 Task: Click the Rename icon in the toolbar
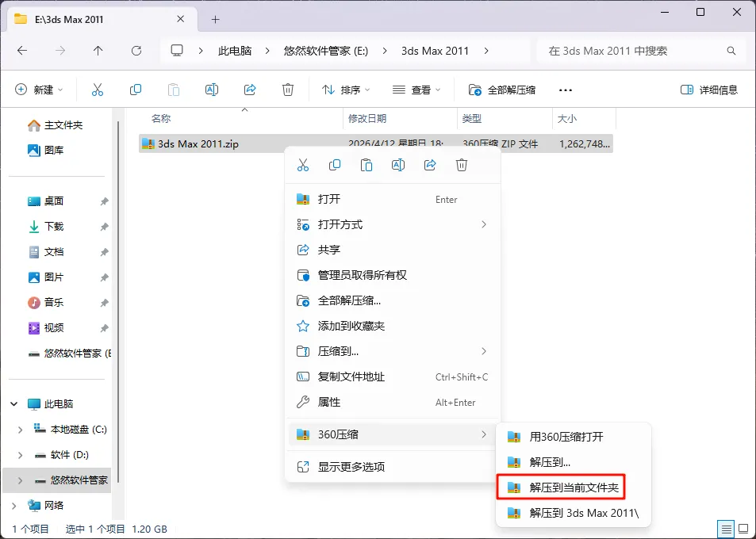point(212,90)
